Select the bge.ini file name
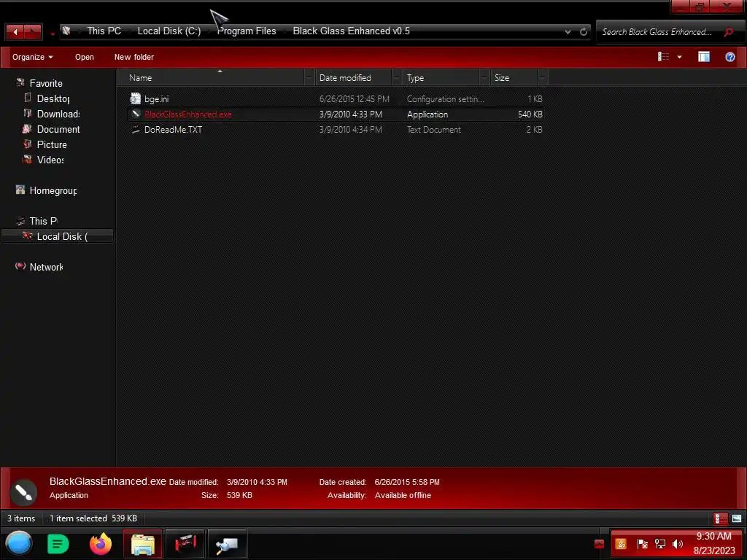The width and height of the screenshot is (747, 560). click(x=156, y=99)
